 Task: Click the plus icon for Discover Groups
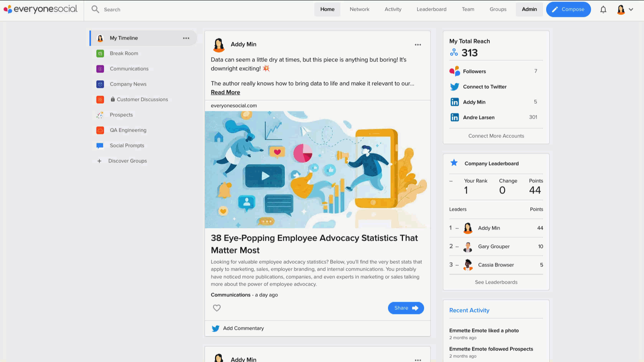pos(99,161)
